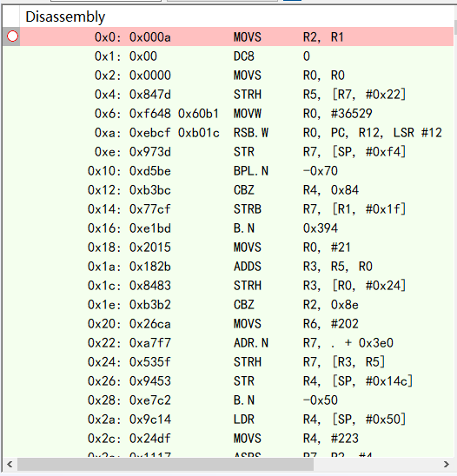Select the CBZ R4, 0x84 line
457x476 pixels.
coord(236,190)
